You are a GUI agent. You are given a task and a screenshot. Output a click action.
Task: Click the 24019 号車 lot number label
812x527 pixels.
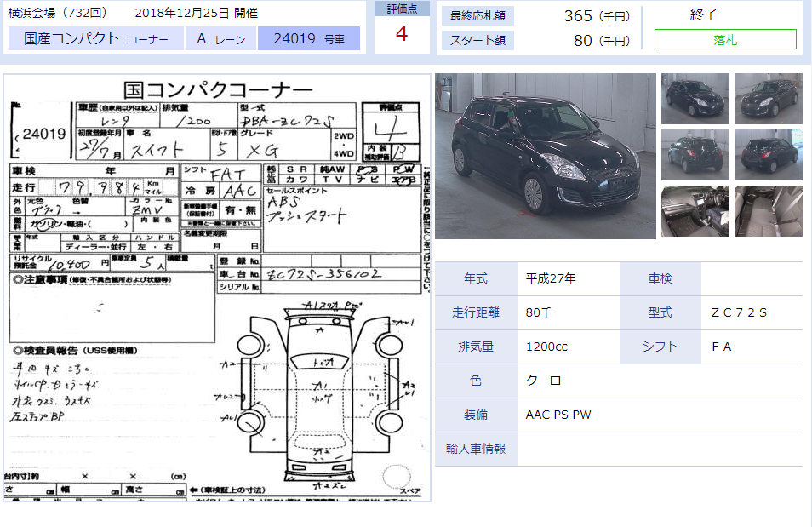pyautogui.click(x=308, y=38)
